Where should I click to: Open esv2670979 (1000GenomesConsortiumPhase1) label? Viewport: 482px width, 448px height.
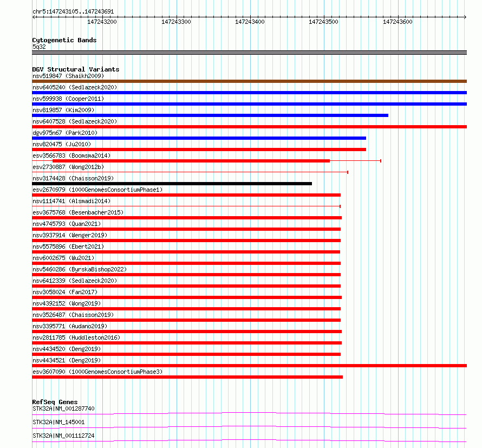pos(97,190)
